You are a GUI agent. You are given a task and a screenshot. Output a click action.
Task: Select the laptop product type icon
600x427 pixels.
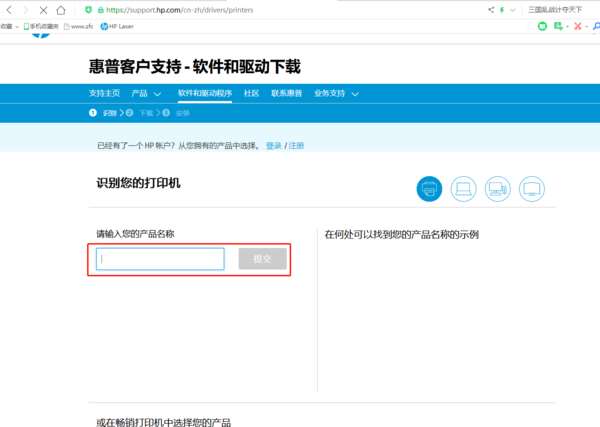(463, 189)
